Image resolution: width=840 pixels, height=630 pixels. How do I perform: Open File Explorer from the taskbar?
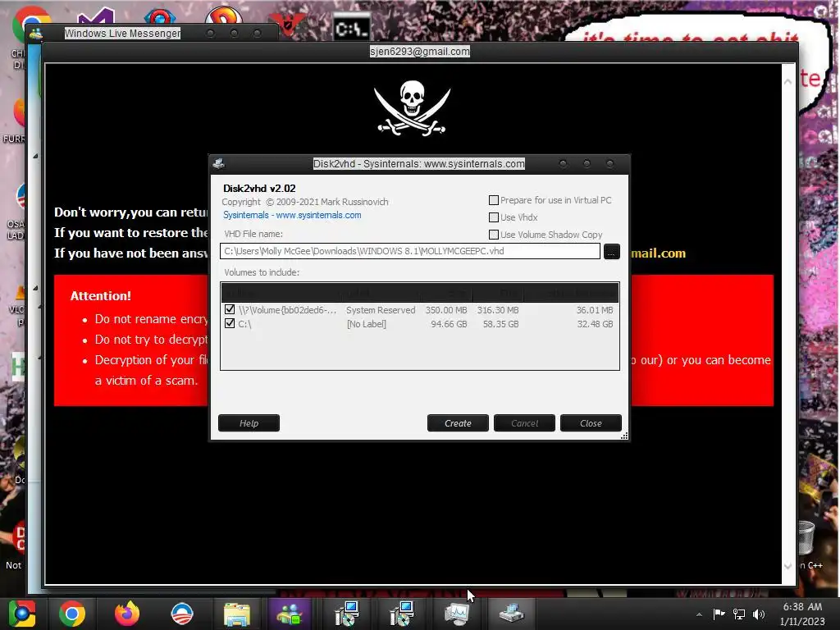237,614
